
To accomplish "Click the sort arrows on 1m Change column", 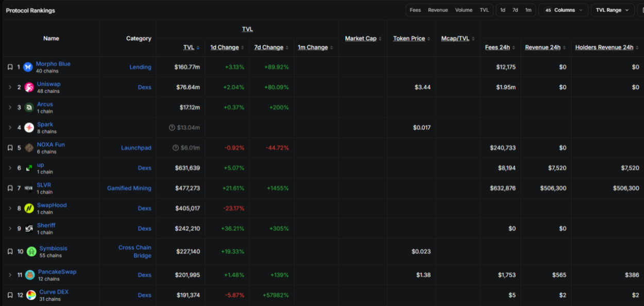I will click(x=332, y=48).
